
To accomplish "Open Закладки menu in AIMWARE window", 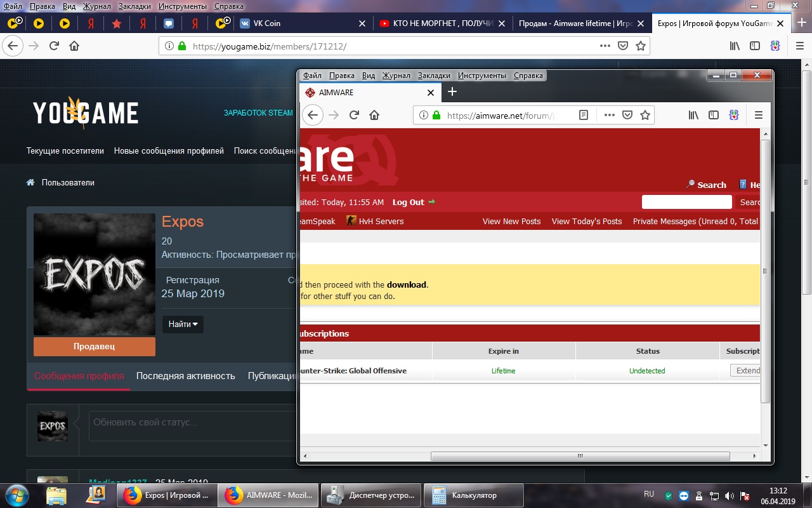I will [x=434, y=75].
